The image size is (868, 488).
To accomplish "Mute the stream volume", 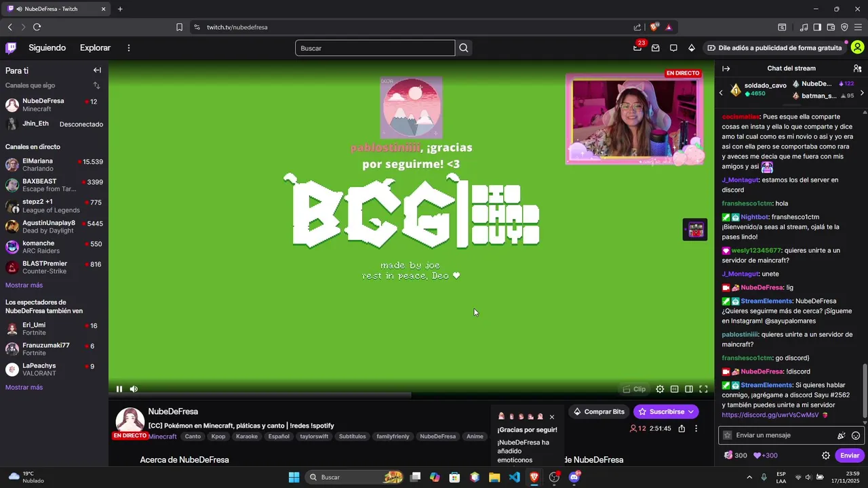I will pyautogui.click(x=134, y=389).
